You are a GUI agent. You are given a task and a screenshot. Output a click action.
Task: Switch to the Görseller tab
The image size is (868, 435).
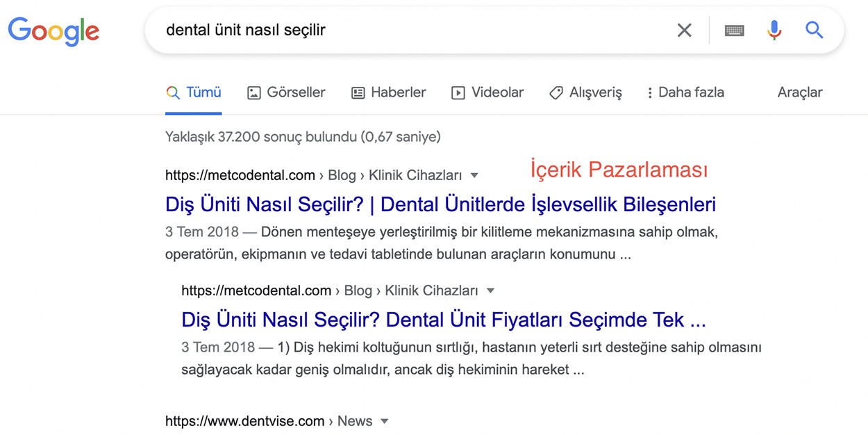click(286, 92)
